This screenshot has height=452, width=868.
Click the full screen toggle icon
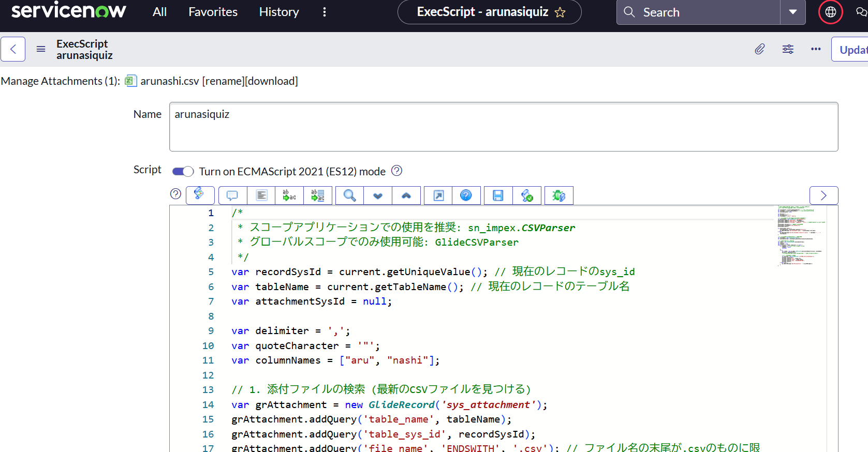[x=438, y=195]
